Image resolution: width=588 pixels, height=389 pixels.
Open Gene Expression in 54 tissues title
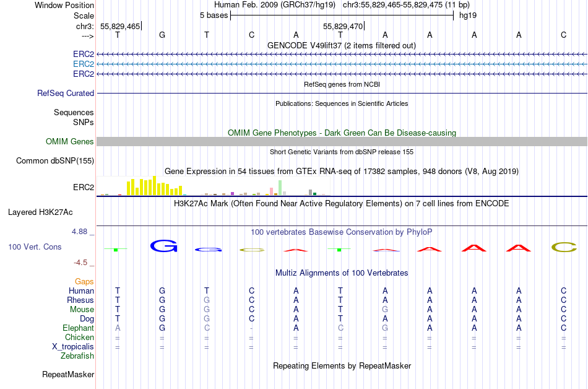[342, 172]
